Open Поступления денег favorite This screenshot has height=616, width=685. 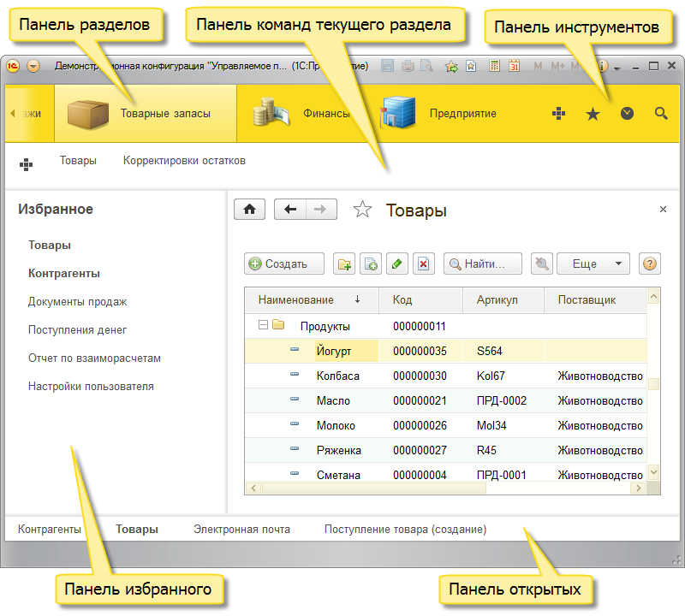pos(78,330)
